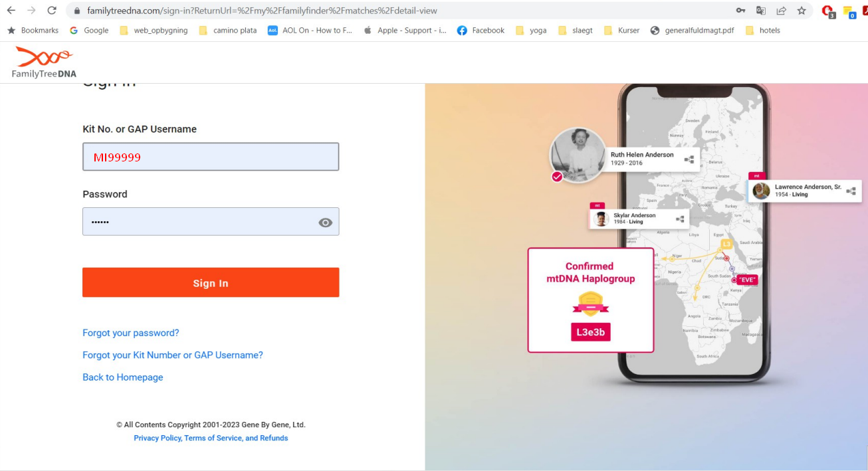Expand the web_opbygning bookmark folder
This screenshot has height=471, width=868.
[x=154, y=31]
